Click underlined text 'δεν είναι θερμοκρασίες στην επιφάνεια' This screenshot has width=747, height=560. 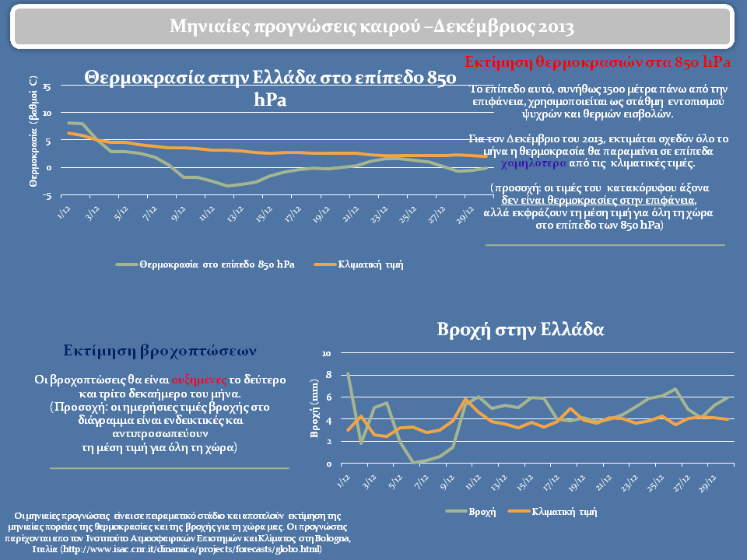(x=598, y=200)
